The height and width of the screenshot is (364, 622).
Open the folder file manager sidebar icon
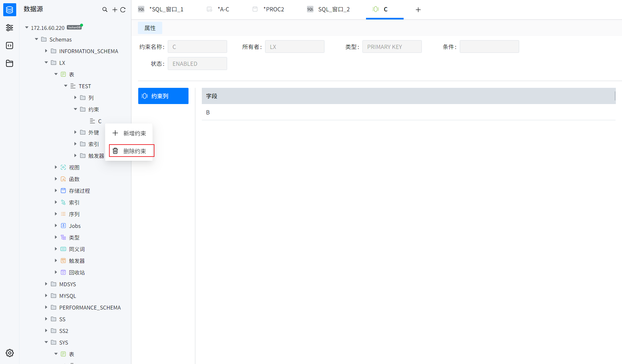pos(9,63)
